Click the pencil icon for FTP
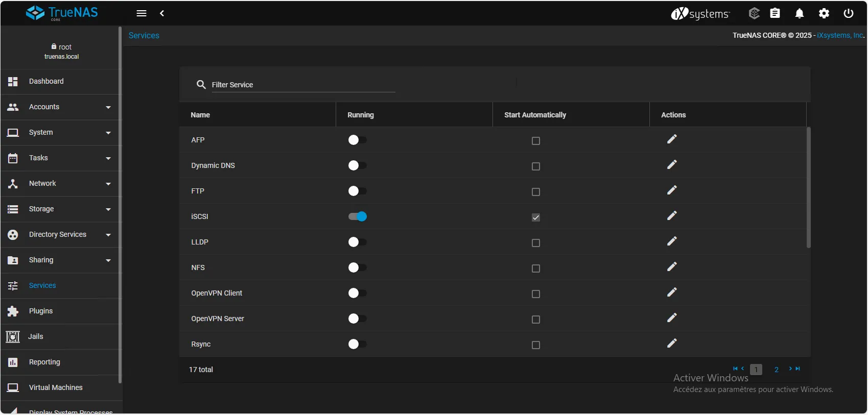Viewport: 868px width, 415px height. (x=672, y=190)
